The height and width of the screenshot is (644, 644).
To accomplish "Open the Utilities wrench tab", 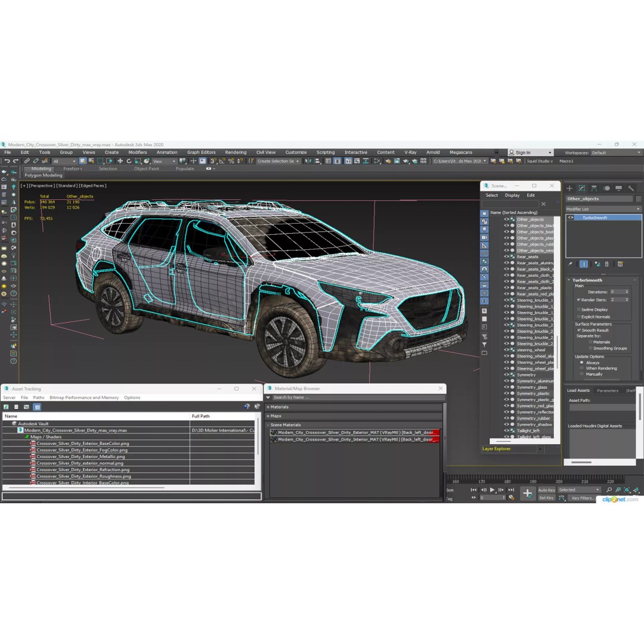I will [x=631, y=188].
